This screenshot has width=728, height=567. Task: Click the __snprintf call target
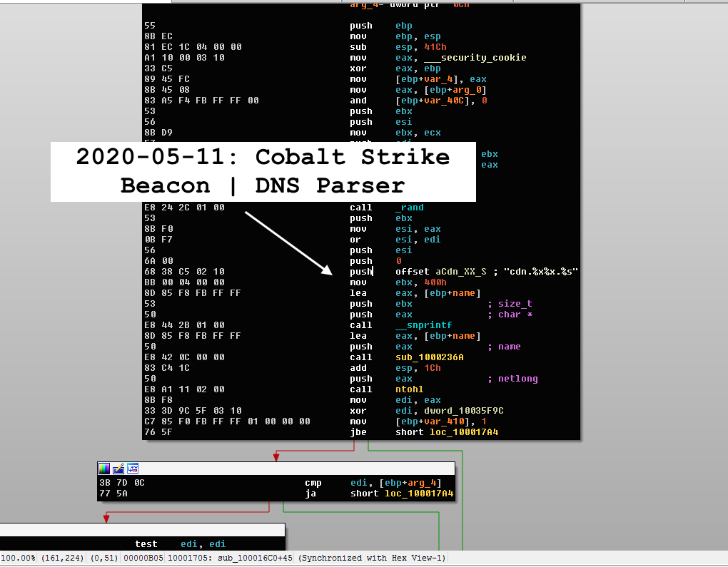[x=423, y=325]
